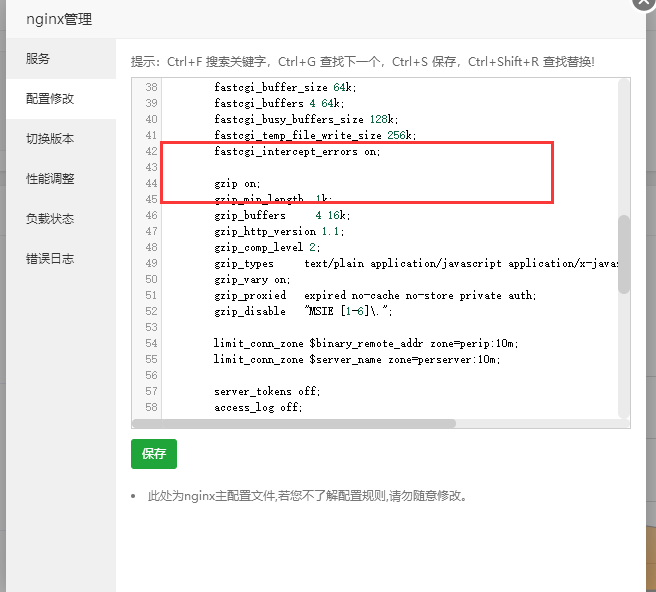Click the gzip_disable MSIE line

pos(303,311)
